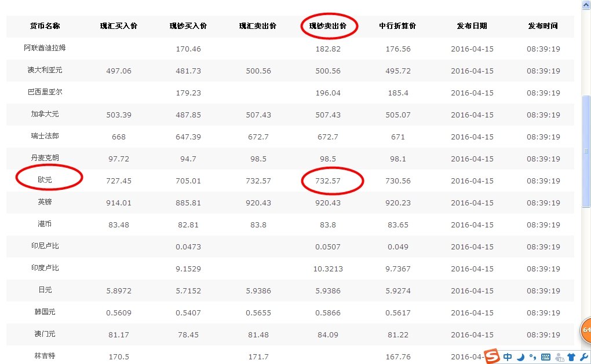Click the 84.09 Macau pataca value
Viewport: 591px width, 364px height.
pos(328,335)
